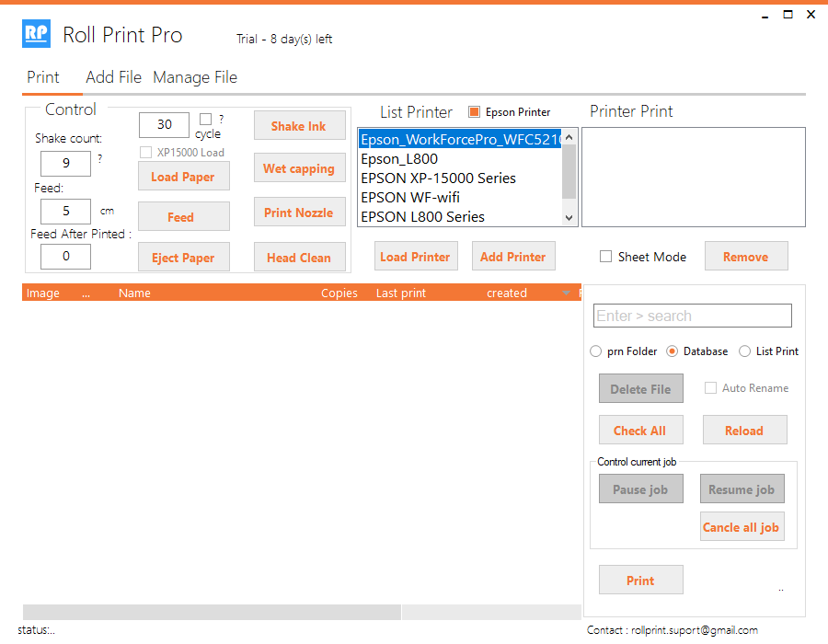Image resolution: width=828 pixels, height=644 pixels.
Task: Choose the List Print radio option
Action: coord(745,351)
